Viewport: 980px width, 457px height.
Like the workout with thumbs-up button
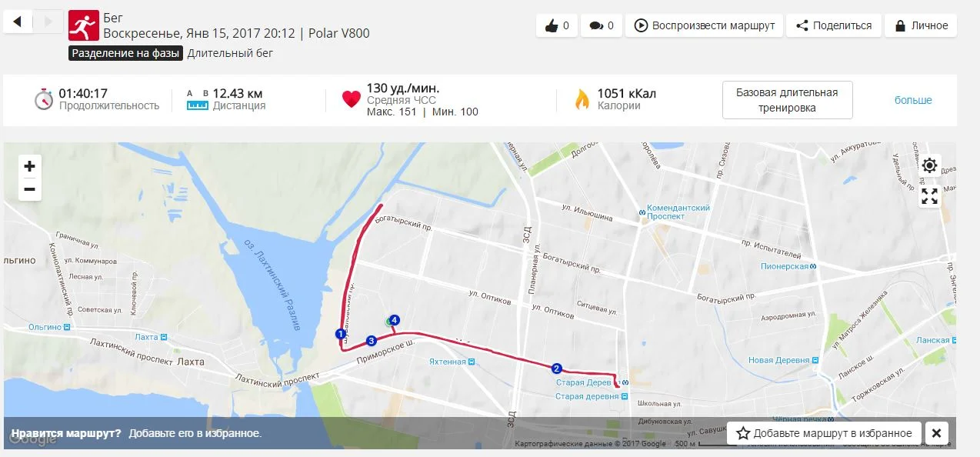click(x=557, y=25)
